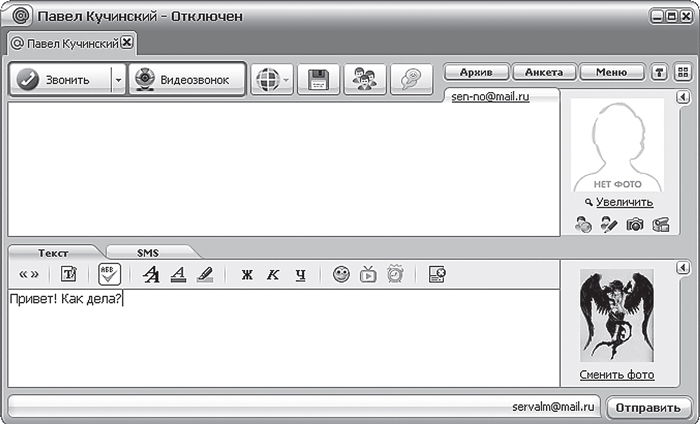Image resolution: width=700 pixels, height=424 pixels.
Task: Click the add contacts people icon
Action: [365, 80]
